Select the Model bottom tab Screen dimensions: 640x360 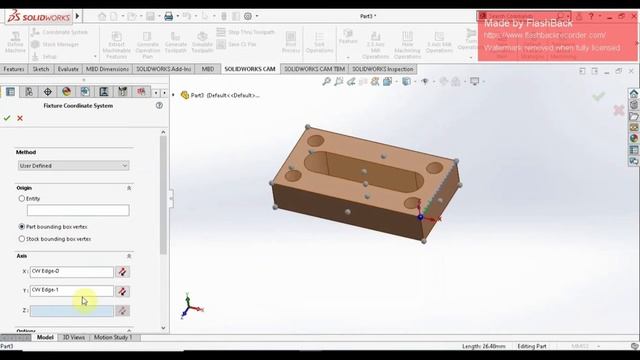point(45,338)
